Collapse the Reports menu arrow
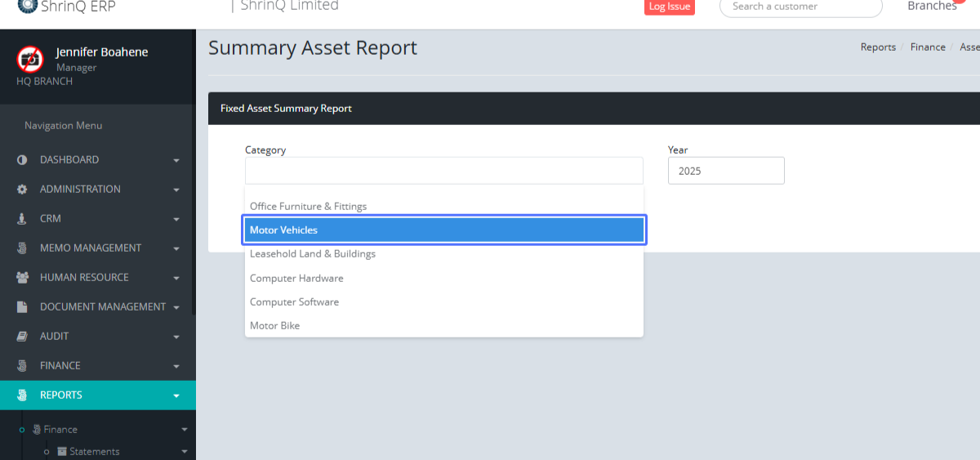The width and height of the screenshot is (980, 460). click(176, 395)
